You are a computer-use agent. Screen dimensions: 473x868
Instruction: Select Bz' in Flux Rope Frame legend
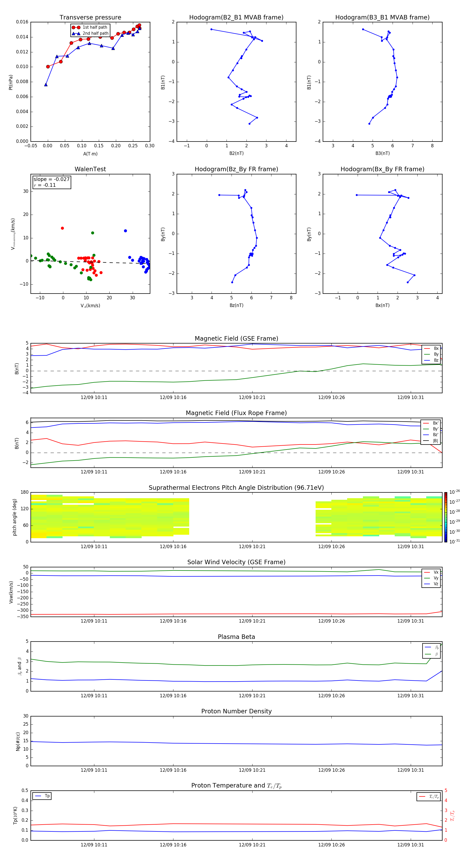pyautogui.click(x=431, y=435)
